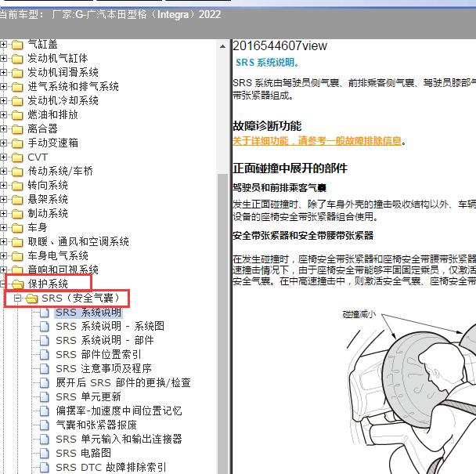476x474 pixels.
Task: Expand the 燃油和排放 node
Action: point(3,115)
